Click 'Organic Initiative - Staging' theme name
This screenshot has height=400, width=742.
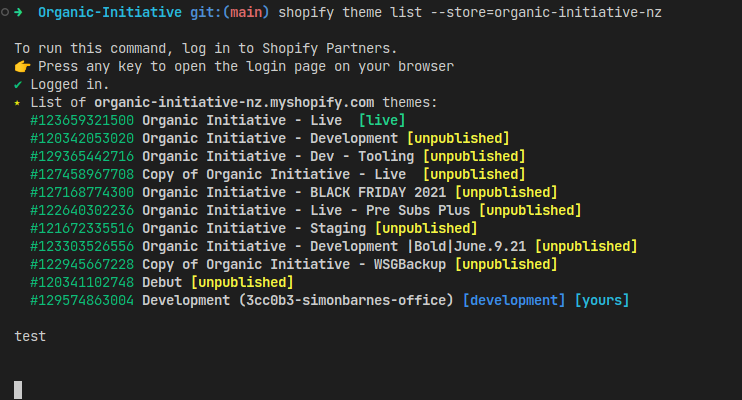point(254,228)
